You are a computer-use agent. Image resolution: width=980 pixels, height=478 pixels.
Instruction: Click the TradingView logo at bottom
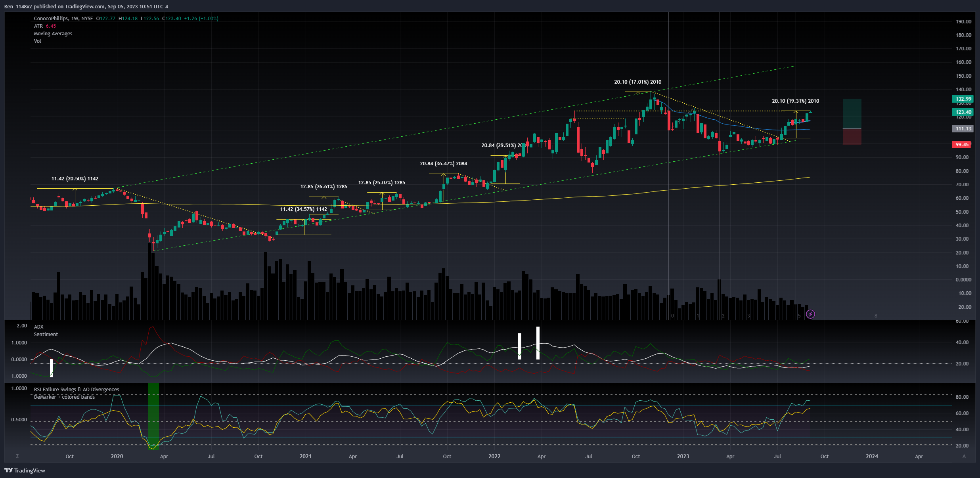(x=25, y=470)
